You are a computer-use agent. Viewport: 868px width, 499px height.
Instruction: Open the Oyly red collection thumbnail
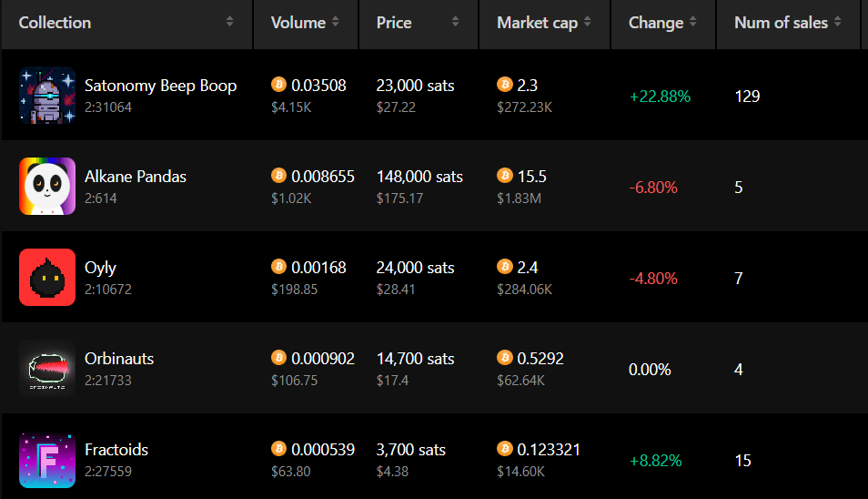(x=47, y=277)
